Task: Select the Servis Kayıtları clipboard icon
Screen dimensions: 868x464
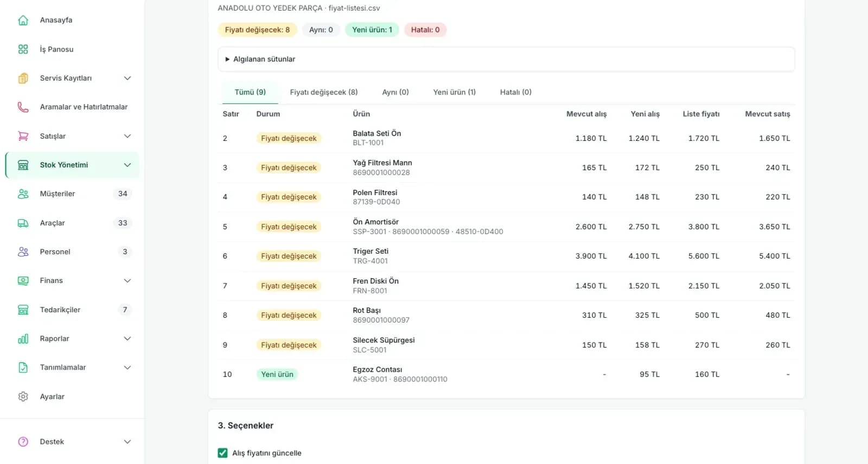Action: 23,78
